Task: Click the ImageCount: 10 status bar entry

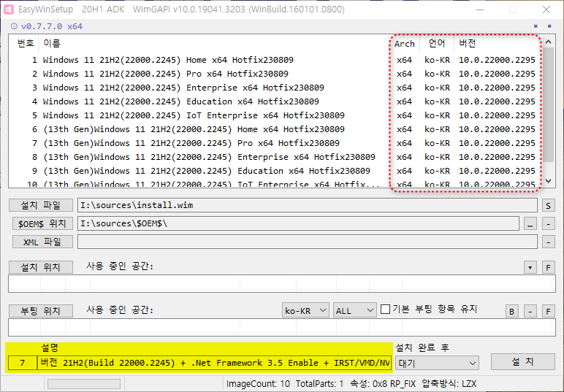Action: (x=258, y=384)
